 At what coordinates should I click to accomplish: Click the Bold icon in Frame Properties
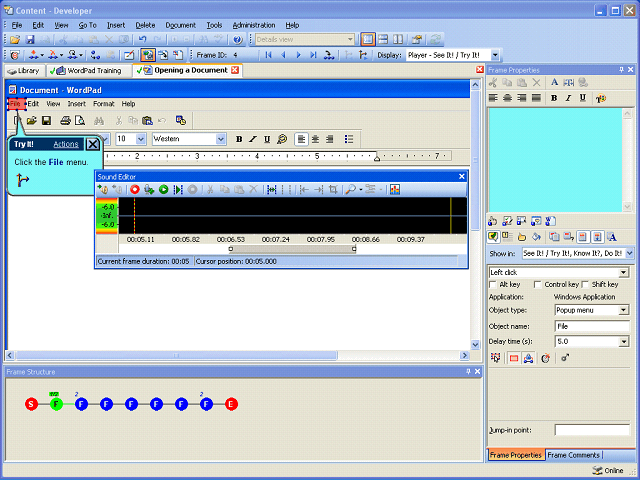554,98
